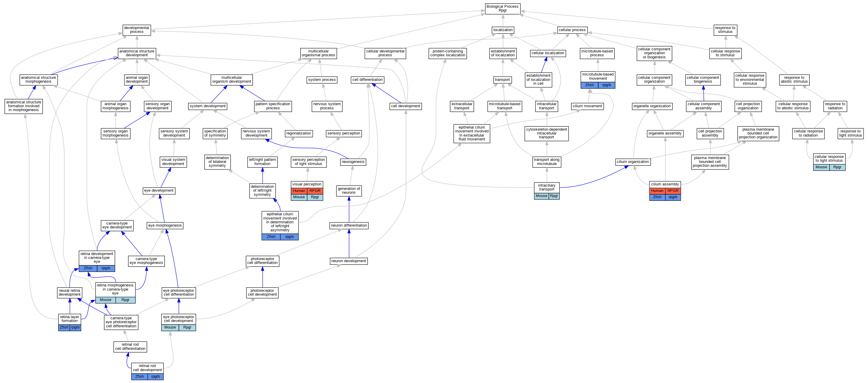
Task: Click Mouse cell under cellular response to light stimulus
Action: (x=821, y=167)
